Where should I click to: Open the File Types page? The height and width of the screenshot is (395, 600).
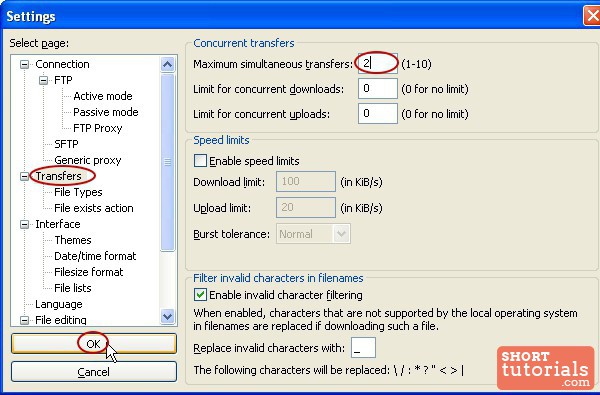(78, 192)
